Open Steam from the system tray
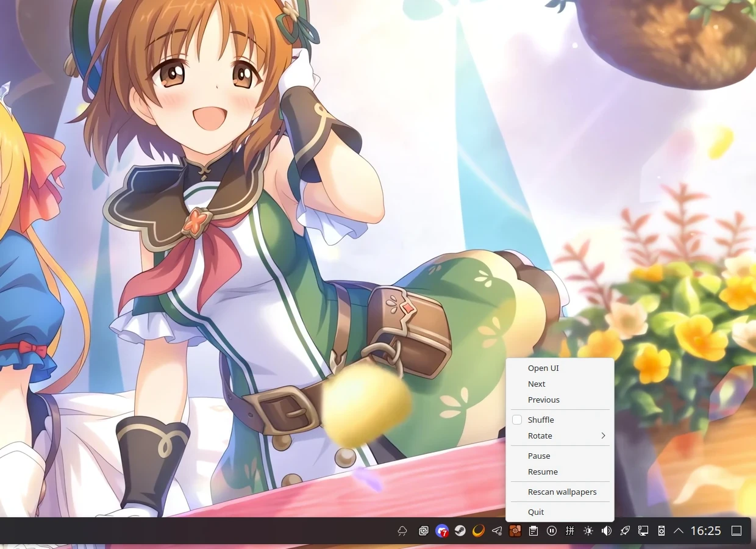This screenshot has height=549, width=756. pos(460,531)
